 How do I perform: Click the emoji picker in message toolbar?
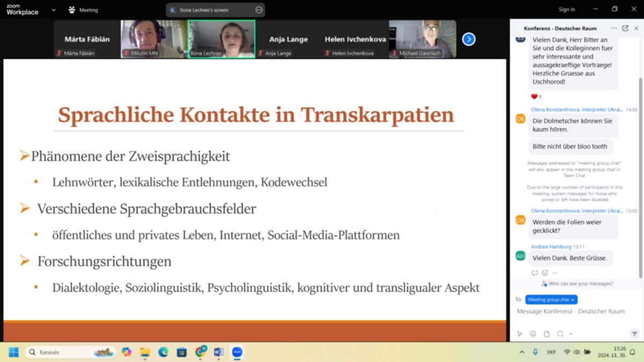[533, 334]
